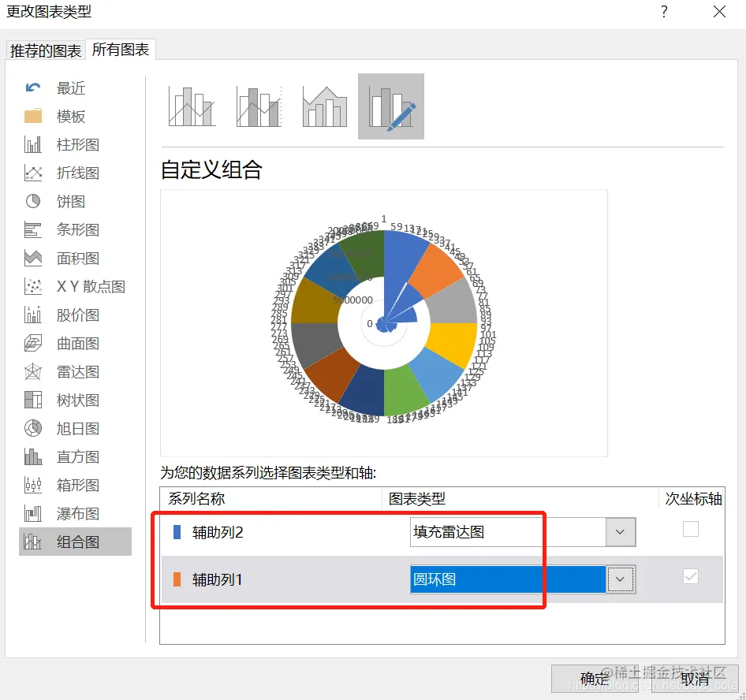Pick column-line on secondary axis subtype
The width and height of the screenshot is (746, 700).
(x=259, y=106)
